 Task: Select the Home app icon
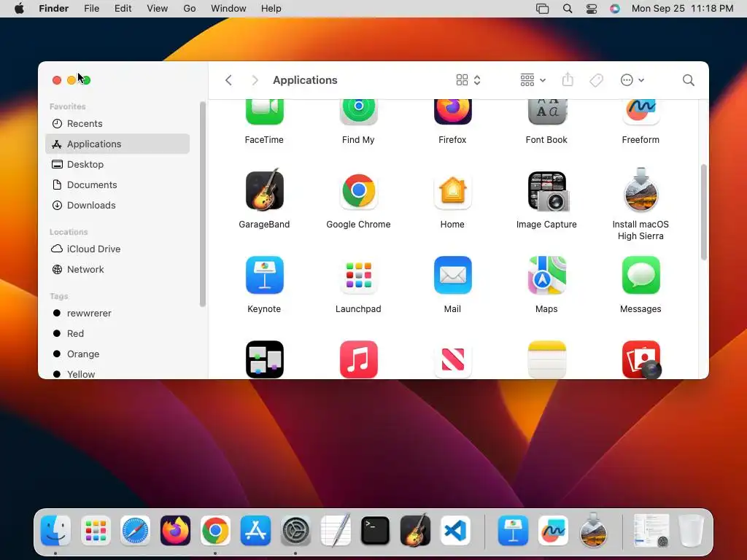click(x=452, y=190)
